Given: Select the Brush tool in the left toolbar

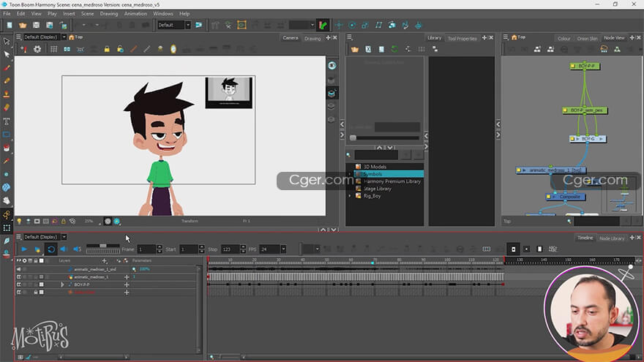Looking at the screenshot, I should (x=7, y=68).
